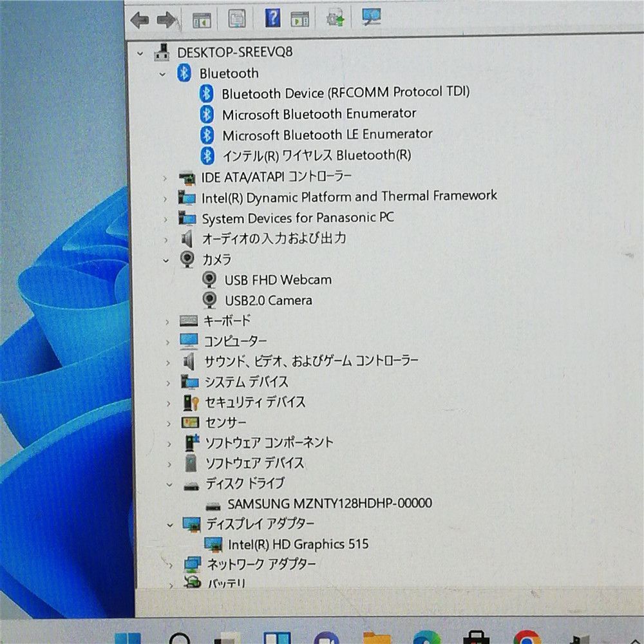
Task: Expand System Devices for Panasonic PC
Action: pyautogui.click(x=166, y=220)
